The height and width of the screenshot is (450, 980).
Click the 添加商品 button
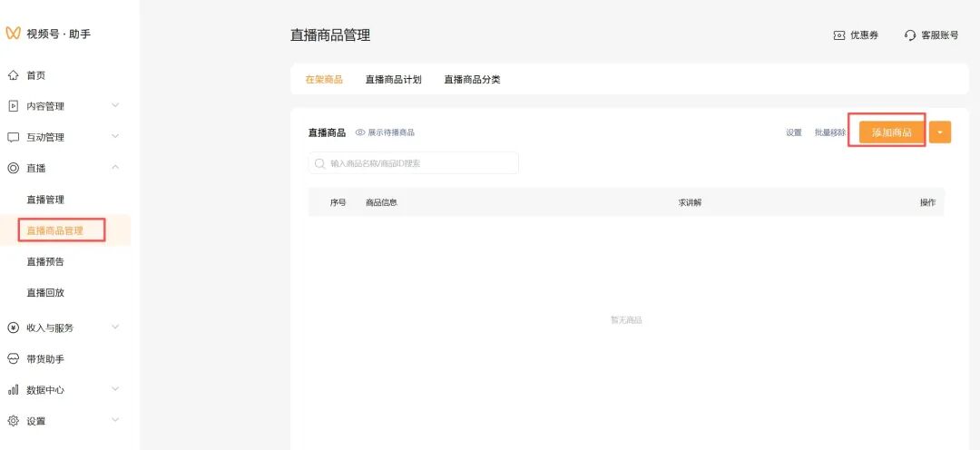(x=892, y=132)
